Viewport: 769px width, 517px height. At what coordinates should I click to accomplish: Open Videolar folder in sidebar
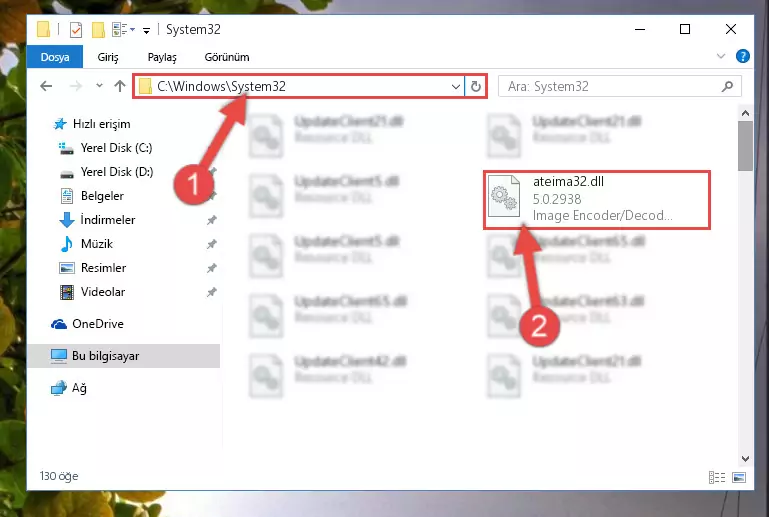pyautogui.click(x=92, y=292)
